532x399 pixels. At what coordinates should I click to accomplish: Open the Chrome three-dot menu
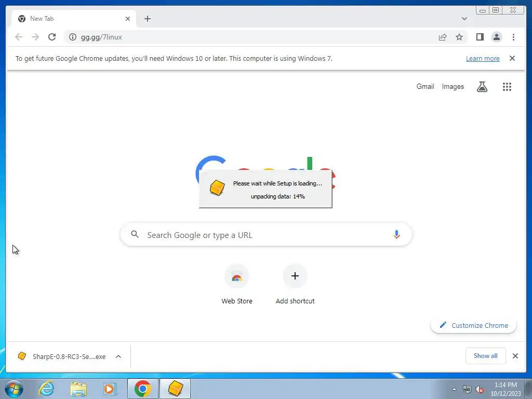pyautogui.click(x=513, y=37)
